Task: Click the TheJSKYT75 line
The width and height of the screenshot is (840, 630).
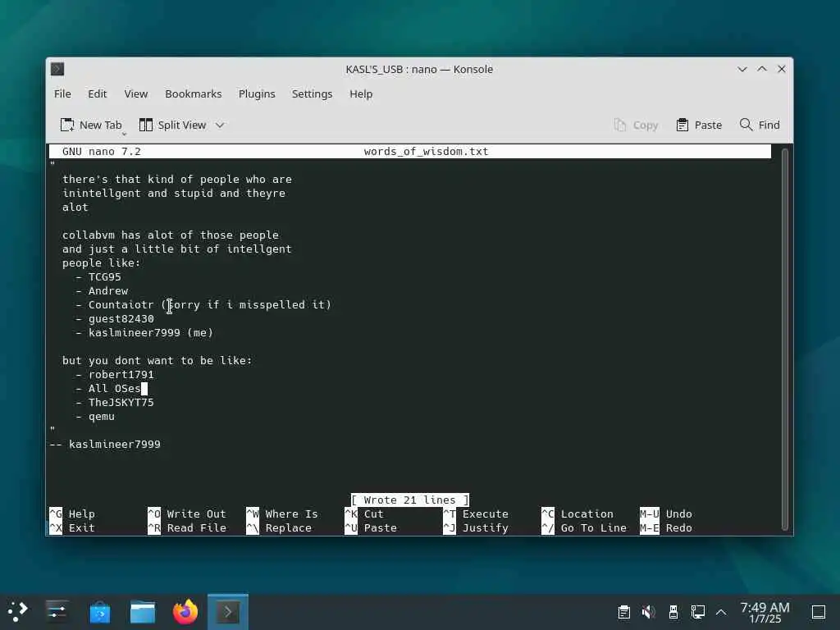Action: (115, 402)
